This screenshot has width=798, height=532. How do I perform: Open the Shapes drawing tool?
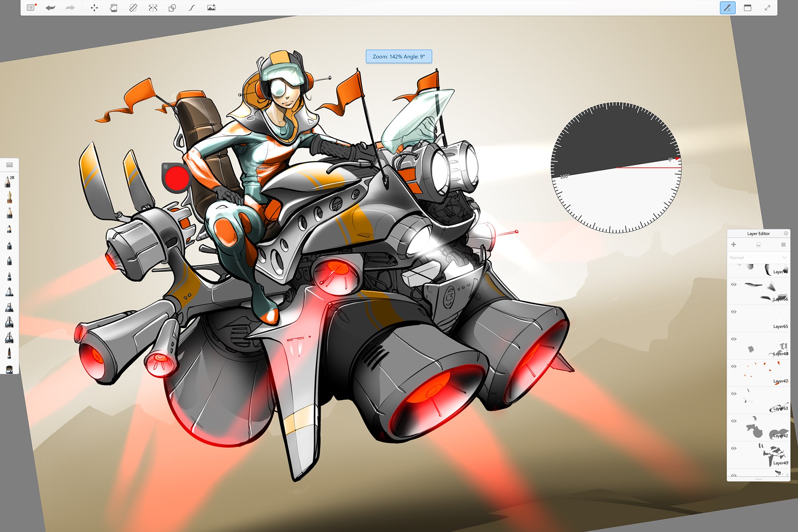[x=172, y=8]
